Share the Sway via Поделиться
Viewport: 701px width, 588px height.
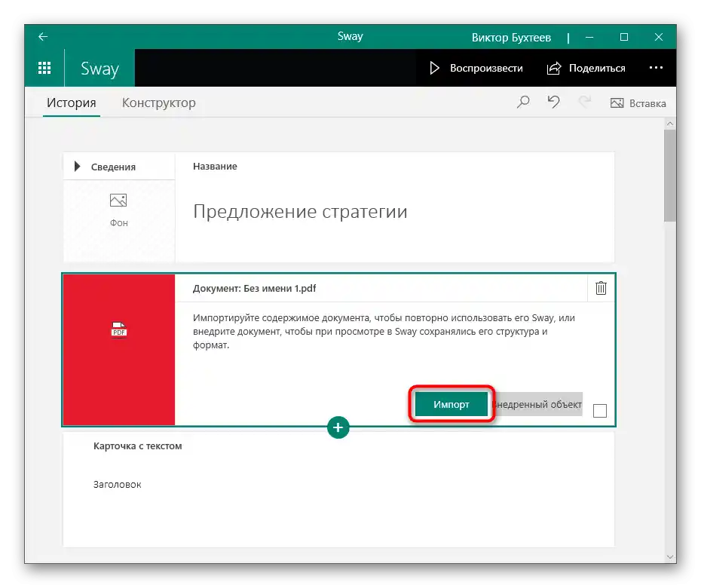pyautogui.click(x=586, y=68)
